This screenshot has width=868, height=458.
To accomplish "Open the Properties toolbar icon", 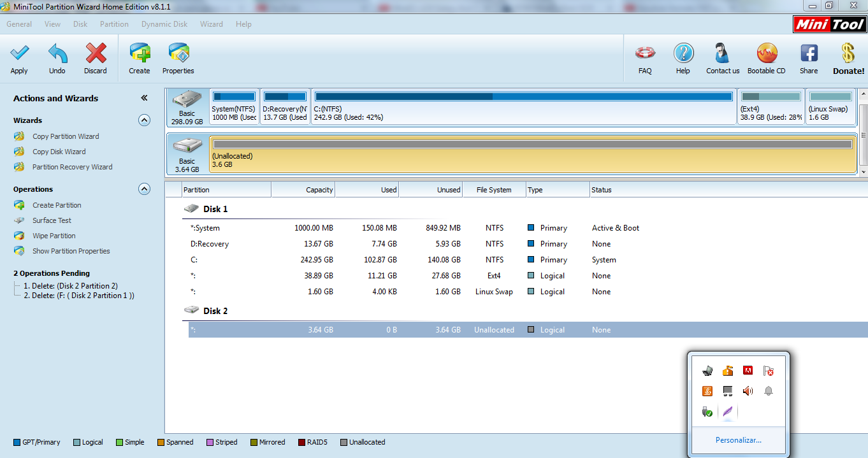I will coord(178,59).
